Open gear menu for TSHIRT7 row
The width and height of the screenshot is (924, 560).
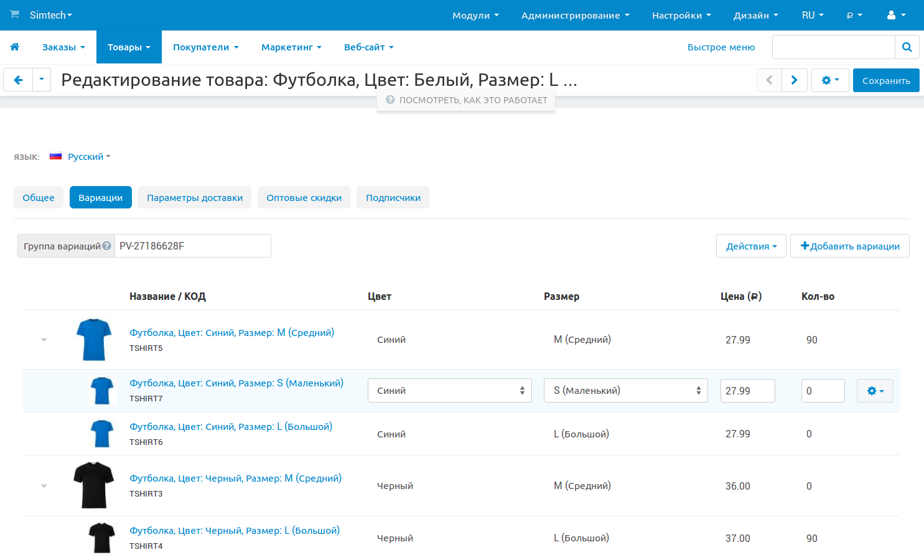(875, 391)
